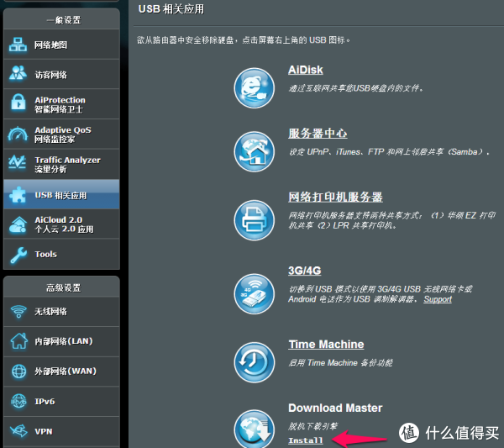Click the 网络打印机服务器 printer round icon

255,220
